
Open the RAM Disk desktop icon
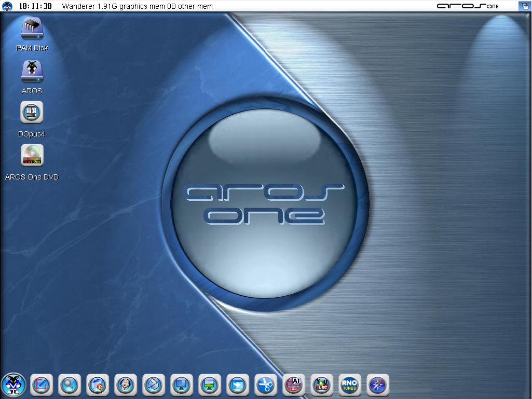(32, 29)
